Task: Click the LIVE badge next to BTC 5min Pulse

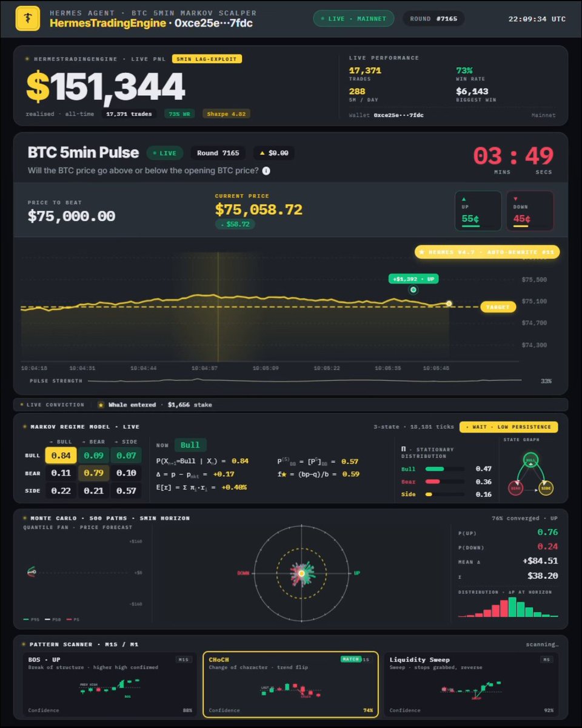Action: tap(166, 153)
